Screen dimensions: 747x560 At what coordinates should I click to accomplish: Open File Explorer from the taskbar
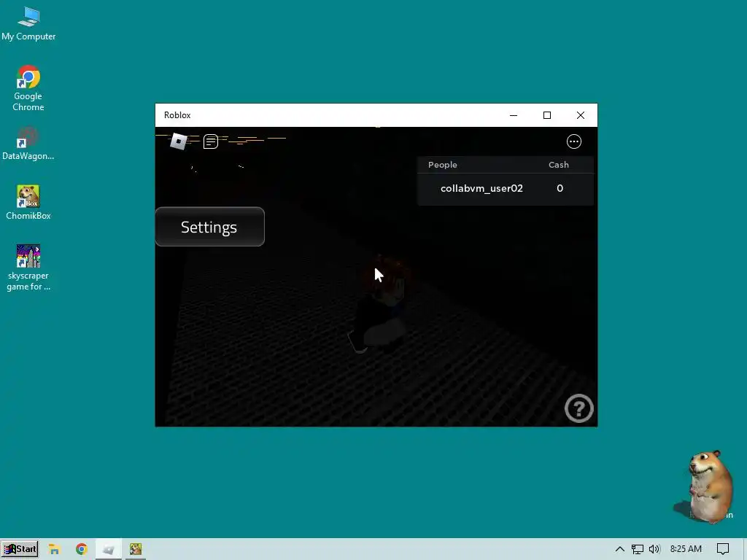(x=54, y=549)
